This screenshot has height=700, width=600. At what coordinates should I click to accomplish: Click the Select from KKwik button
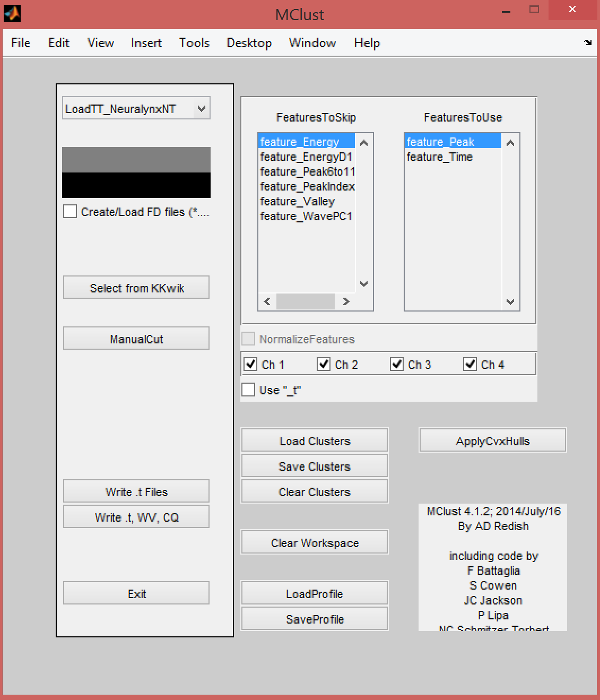tap(136, 288)
